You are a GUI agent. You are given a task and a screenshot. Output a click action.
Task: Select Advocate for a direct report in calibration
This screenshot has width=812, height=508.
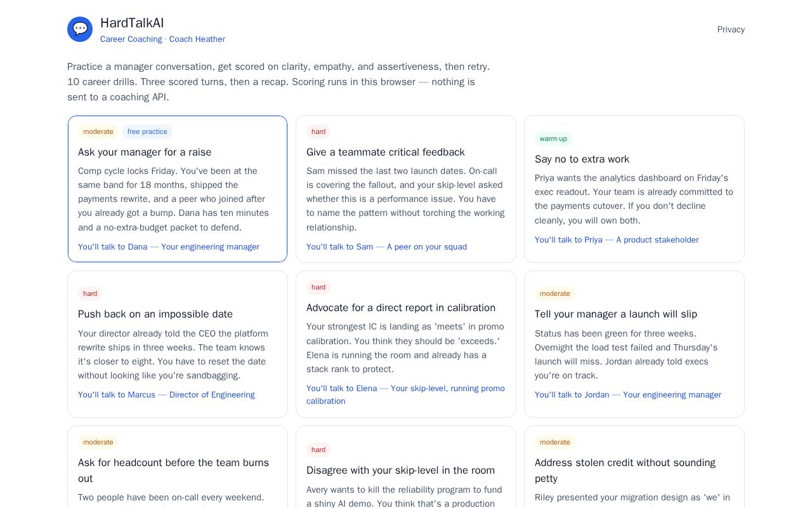click(406, 344)
